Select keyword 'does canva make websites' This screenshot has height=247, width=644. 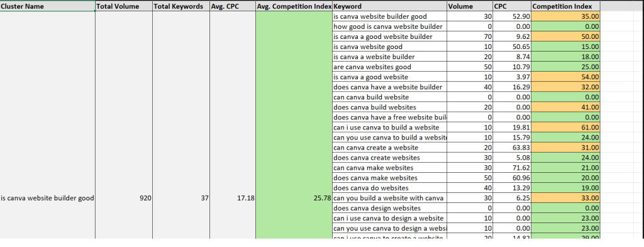pos(389,178)
